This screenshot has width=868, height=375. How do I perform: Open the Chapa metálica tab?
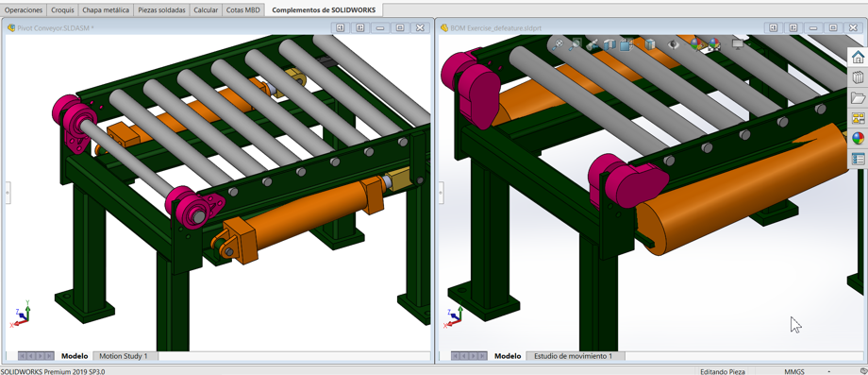[x=106, y=10]
